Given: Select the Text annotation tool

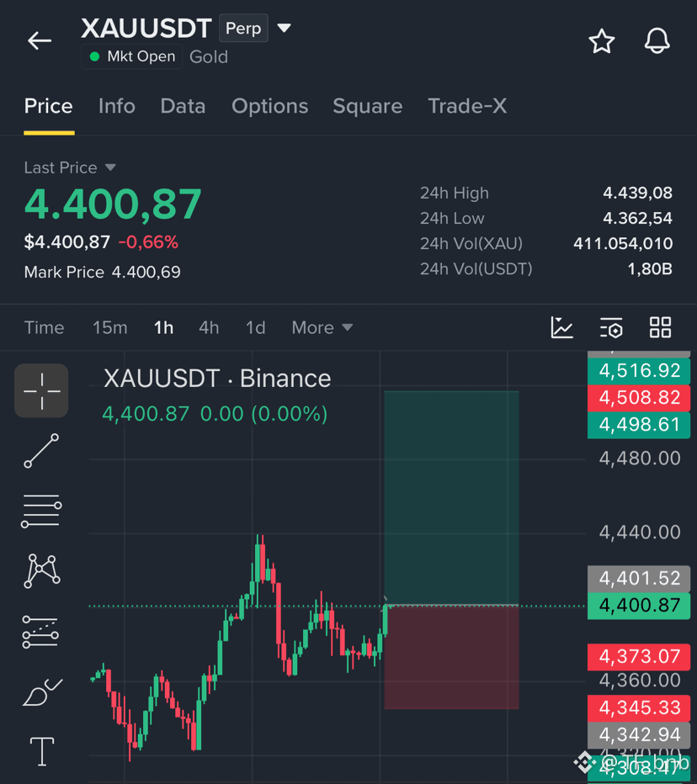Looking at the screenshot, I should tap(42, 751).
